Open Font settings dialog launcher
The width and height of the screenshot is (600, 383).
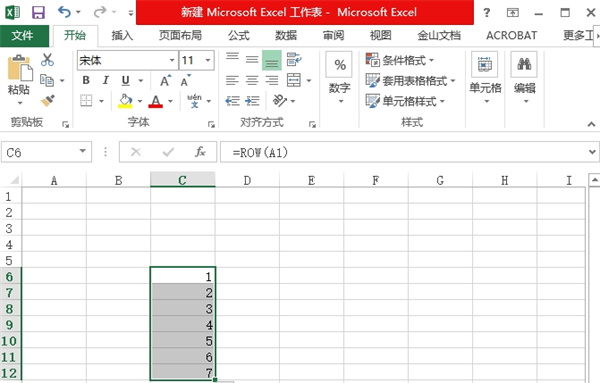(211, 124)
